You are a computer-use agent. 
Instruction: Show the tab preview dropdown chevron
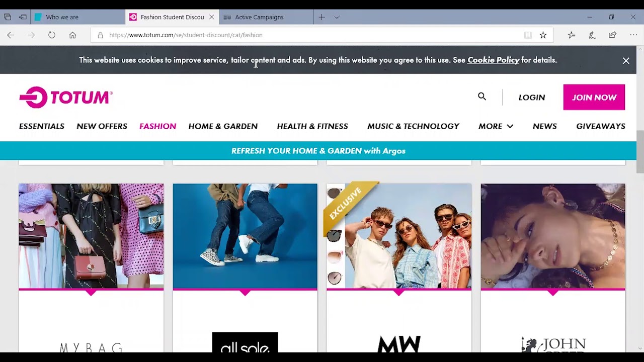337,17
